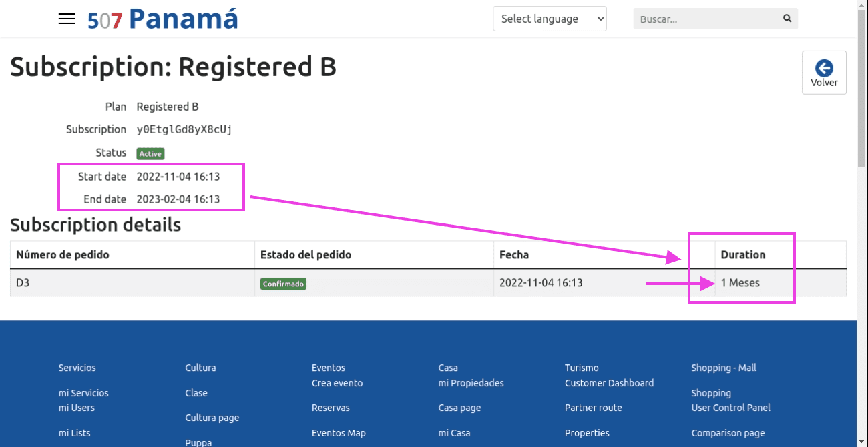Click the search magnifier icon
Viewport: 868px width, 447px height.
click(x=787, y=19)
